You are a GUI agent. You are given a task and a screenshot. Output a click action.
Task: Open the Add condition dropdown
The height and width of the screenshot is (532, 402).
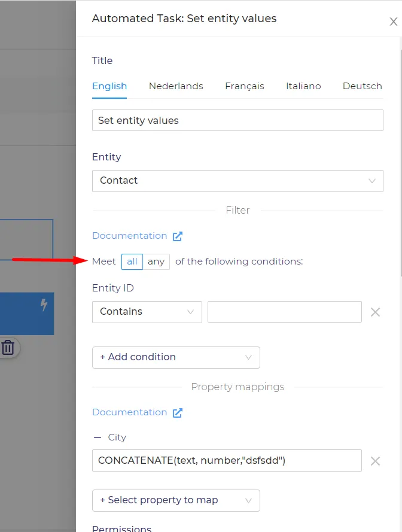pos(176,357)
